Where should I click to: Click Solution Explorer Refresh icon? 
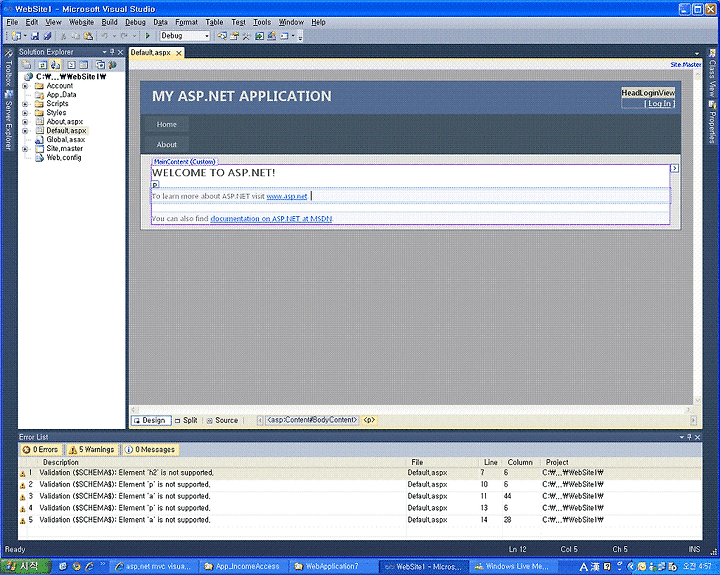(x=42, y=65)
